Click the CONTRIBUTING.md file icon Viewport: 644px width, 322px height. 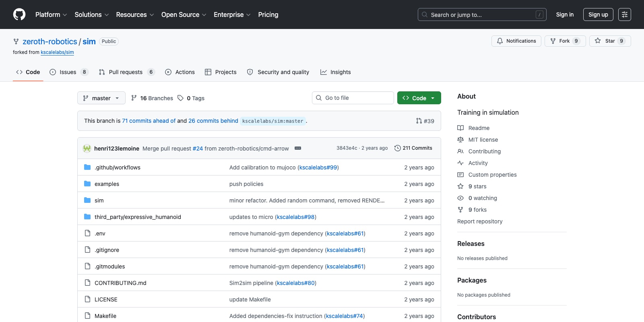87,283
